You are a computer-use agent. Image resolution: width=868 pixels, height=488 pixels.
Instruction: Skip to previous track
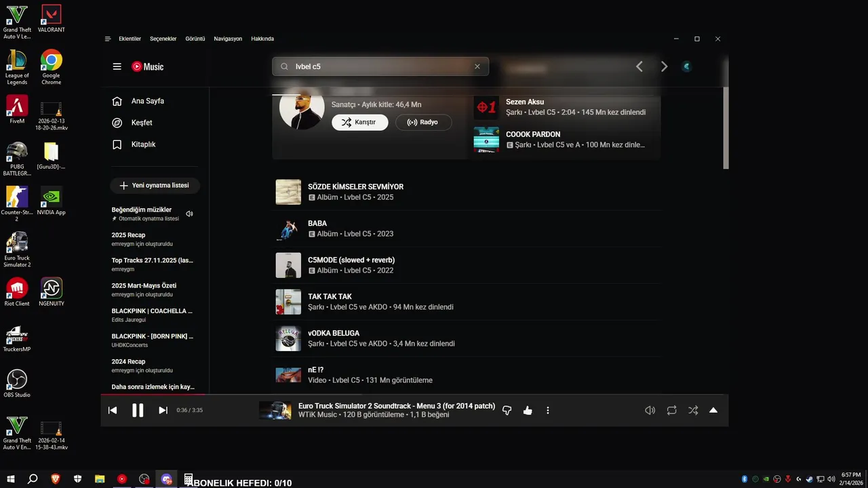pyautogui.click(x=113, y=410)
